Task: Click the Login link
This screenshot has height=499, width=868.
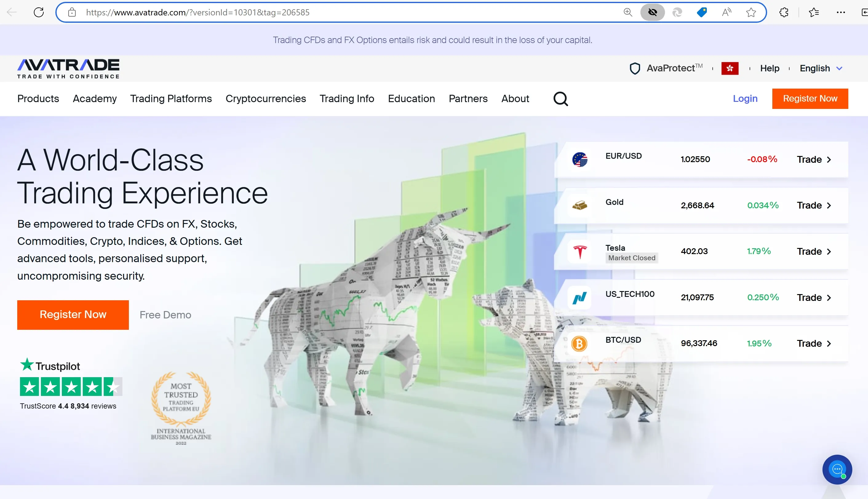Action: (x=745, y=99)
